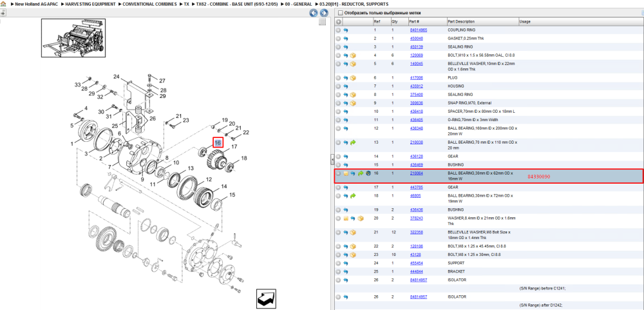
Task: Click the package icon for ref 5 BELLEVILLE WASHER
Action: (353, 64)
